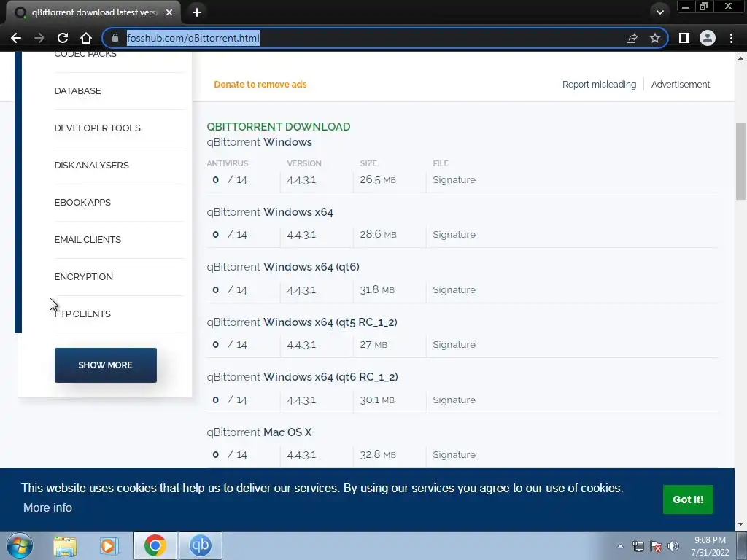Screen dimensions: 747x560
Task: Bookmark this page with the star icon
Action: 655,38
